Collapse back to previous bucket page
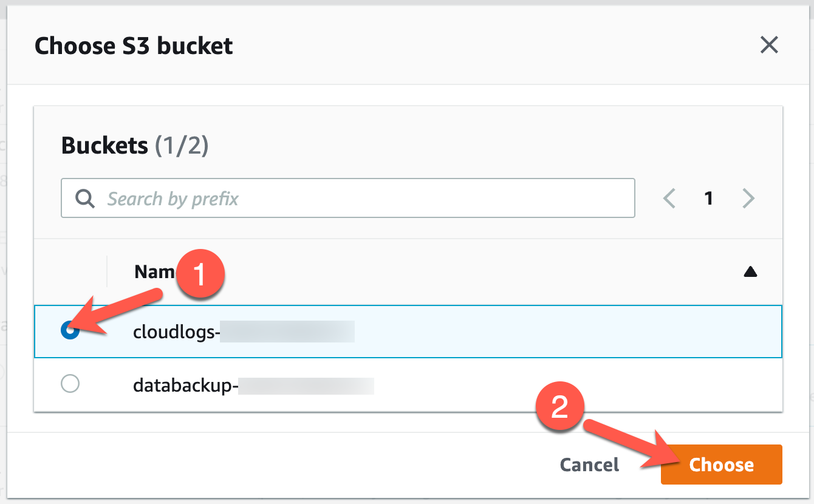The width and height of the screenshot is (814, 504). click(669, 198)
